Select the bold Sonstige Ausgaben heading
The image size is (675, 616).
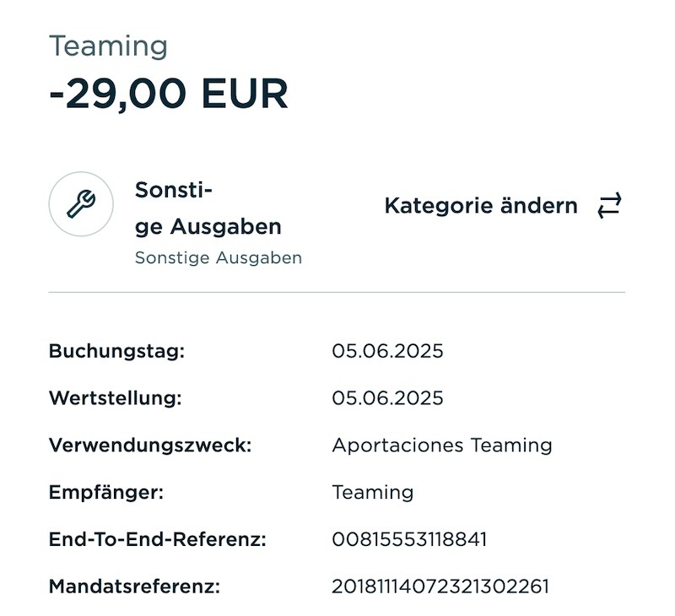coord(208,208)
